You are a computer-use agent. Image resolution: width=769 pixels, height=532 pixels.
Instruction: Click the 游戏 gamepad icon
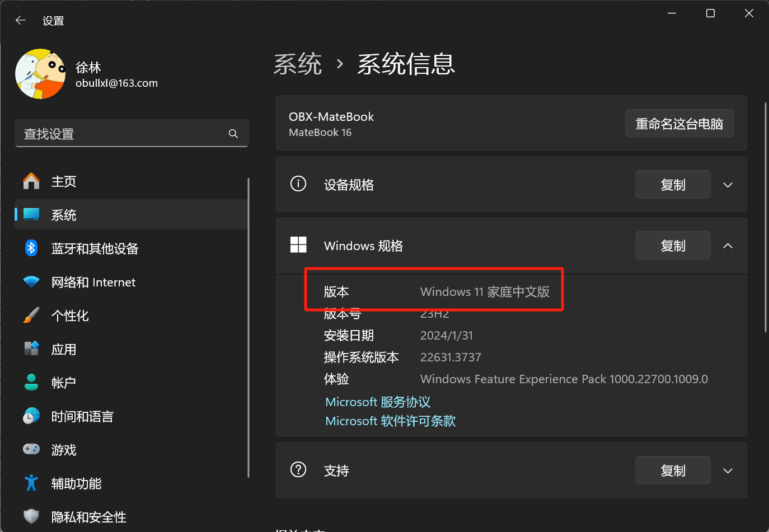[x=31, y=449]
